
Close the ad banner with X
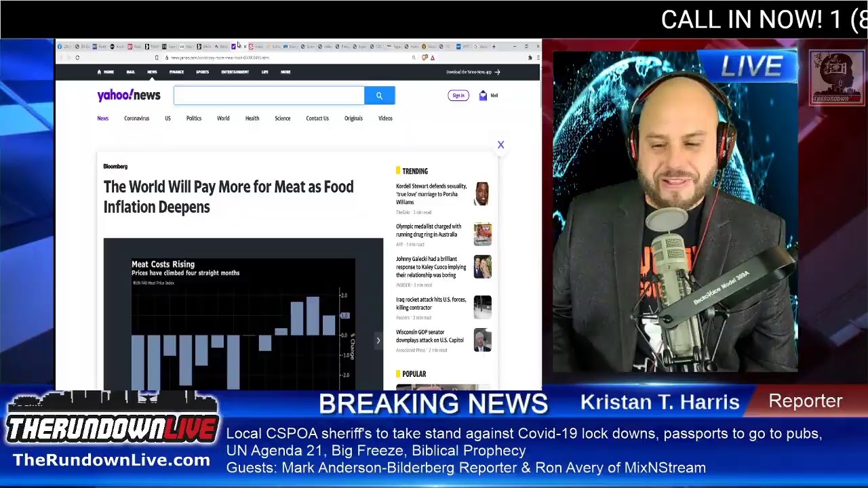[500, 145]
